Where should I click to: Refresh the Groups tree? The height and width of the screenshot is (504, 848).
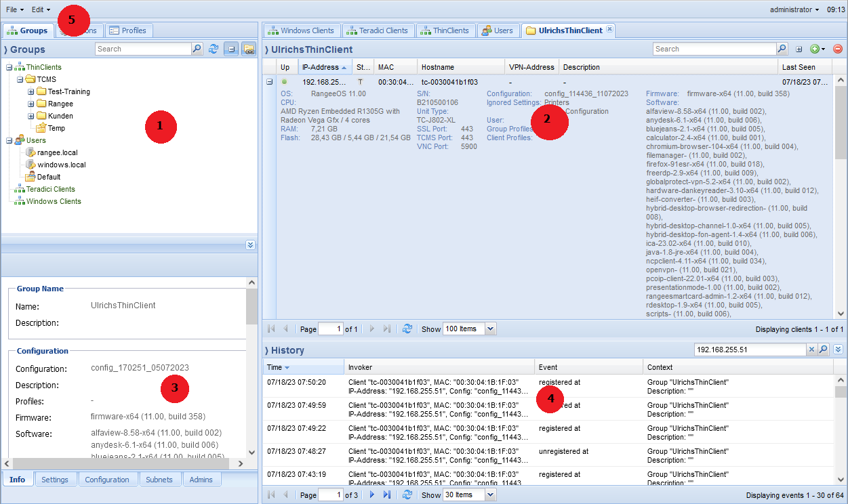[x=214, y=49]
